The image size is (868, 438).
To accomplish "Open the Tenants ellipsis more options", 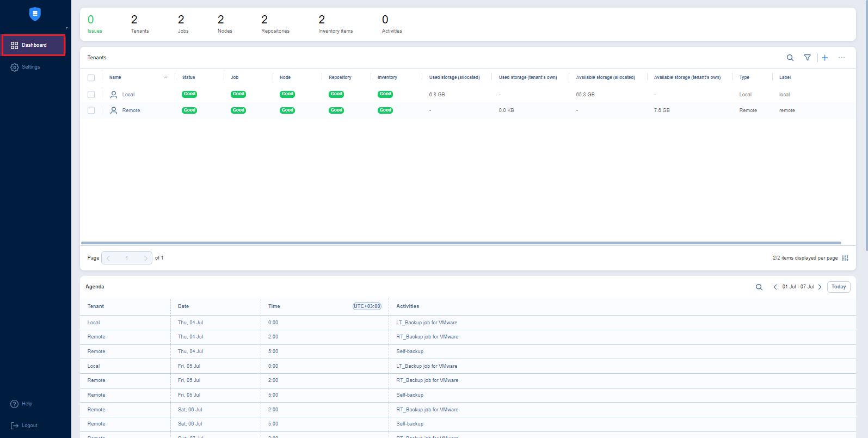I will coord(842,58).
